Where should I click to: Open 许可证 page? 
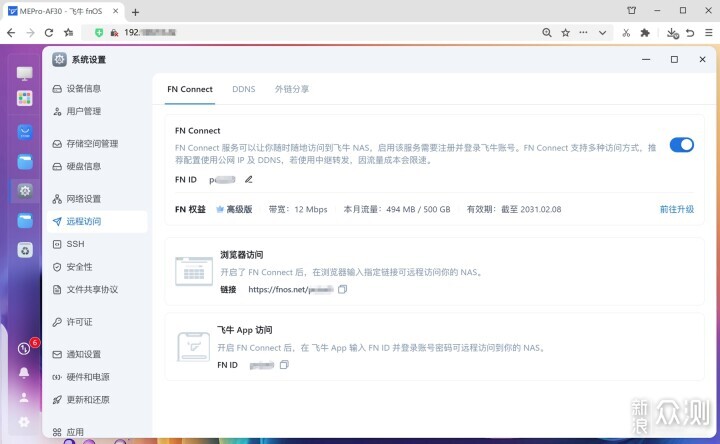coord(97,322)
